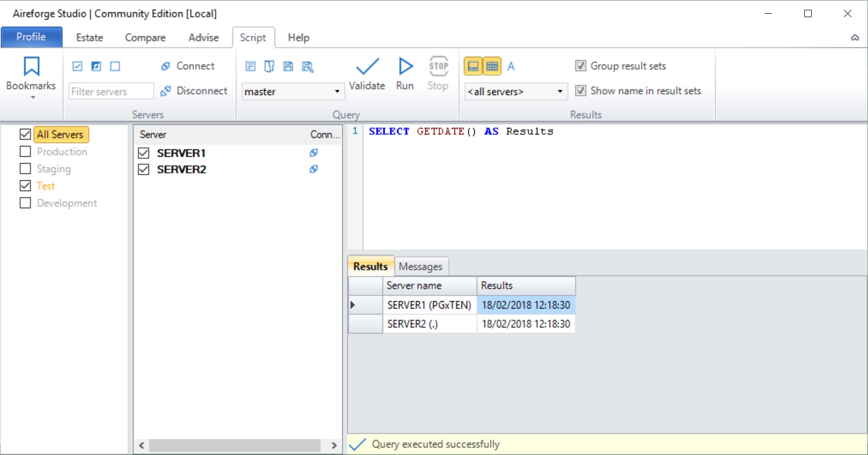Select all servers with the check-all icon
The image size is (868, 455).
(77, 66)
